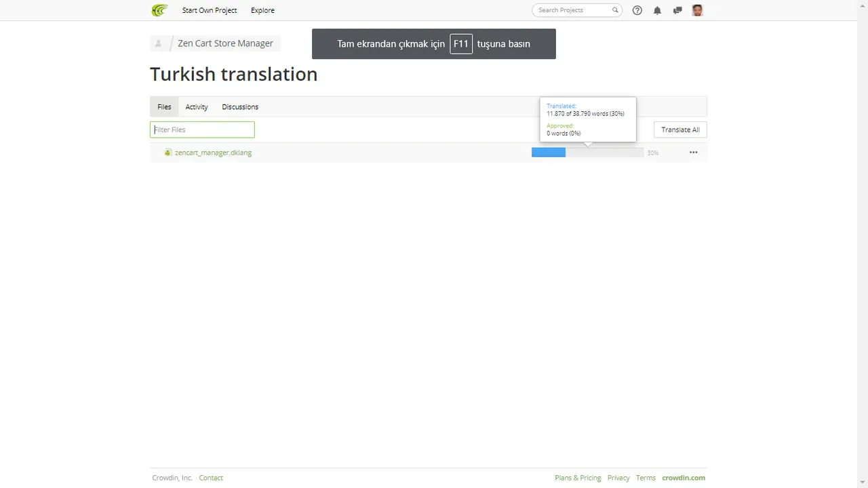
Task: Open messages chat bubbles icon
Action: coord(677,10)
